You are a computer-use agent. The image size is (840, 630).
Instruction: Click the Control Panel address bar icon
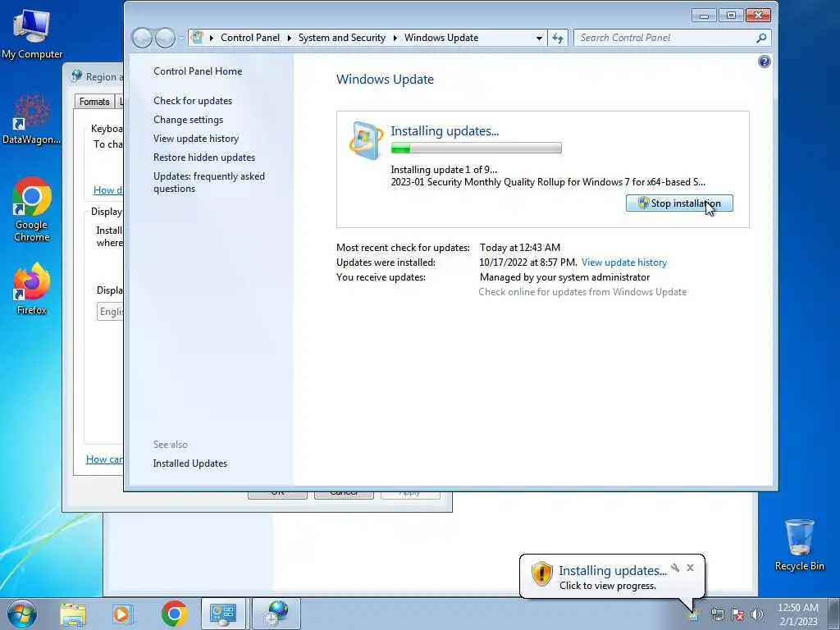197,38
